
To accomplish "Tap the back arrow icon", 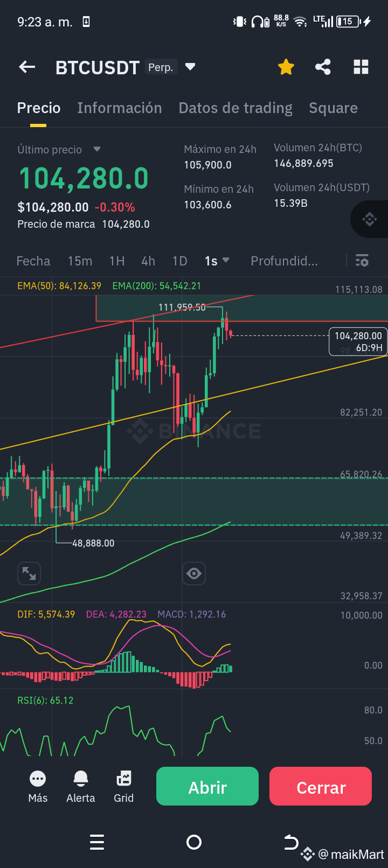I will click(x=27, y=67).
